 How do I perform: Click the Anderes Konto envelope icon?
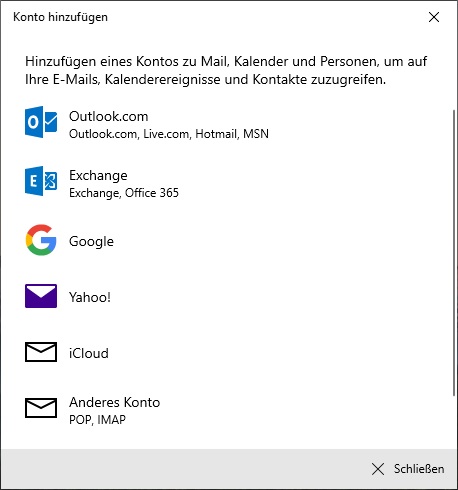tap(41, 408)
